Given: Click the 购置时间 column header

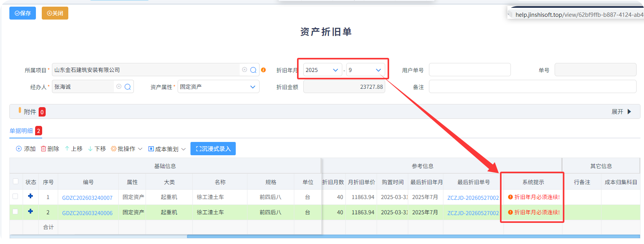Looking at the screenshot, I should pyautogui.click(x=393, y=182).
